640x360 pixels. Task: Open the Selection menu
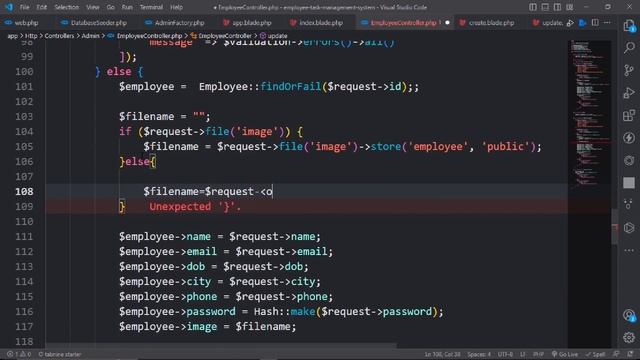point(67,7)
